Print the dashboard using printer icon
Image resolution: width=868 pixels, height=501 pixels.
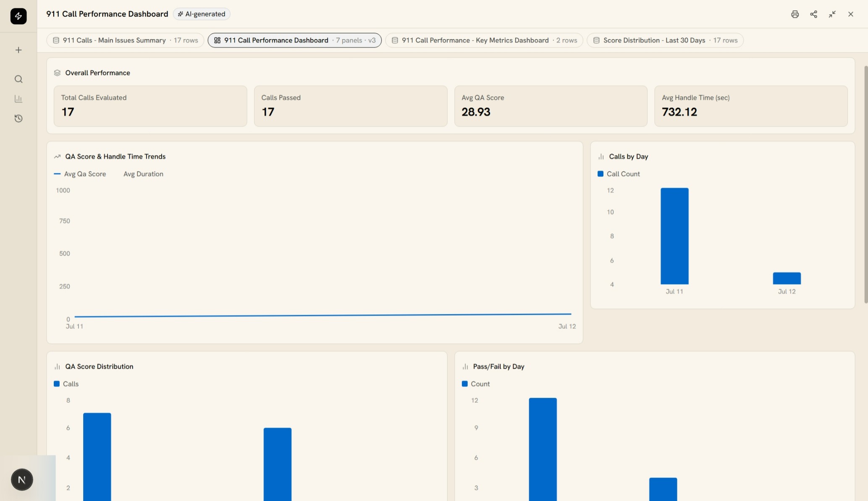(795, 14)
